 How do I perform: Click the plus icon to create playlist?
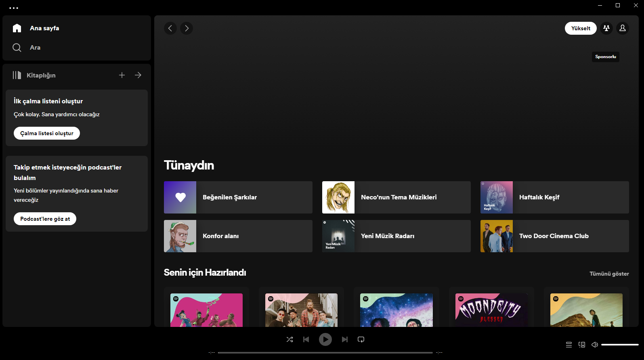click(x=122, y=75)
